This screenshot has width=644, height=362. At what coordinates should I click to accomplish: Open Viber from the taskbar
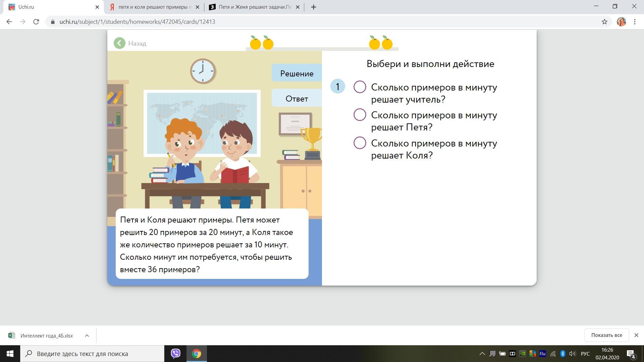pos(175,354)
